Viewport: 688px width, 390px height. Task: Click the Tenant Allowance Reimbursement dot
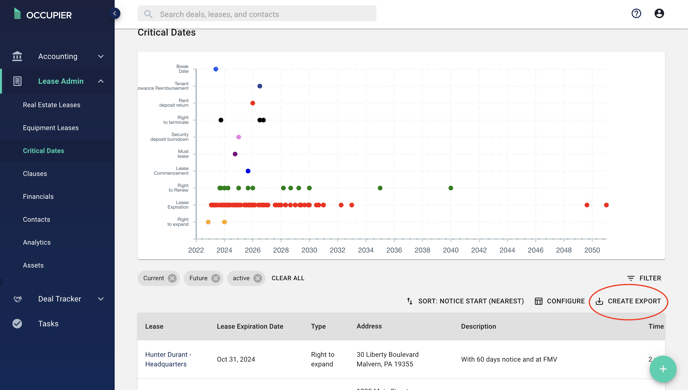(x=259, y=86)
